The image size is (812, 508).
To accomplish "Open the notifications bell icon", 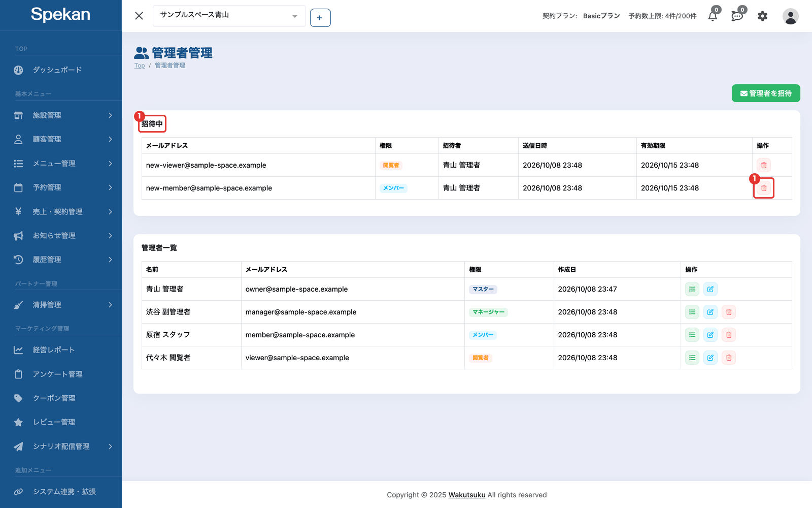I will click(713, 16).
